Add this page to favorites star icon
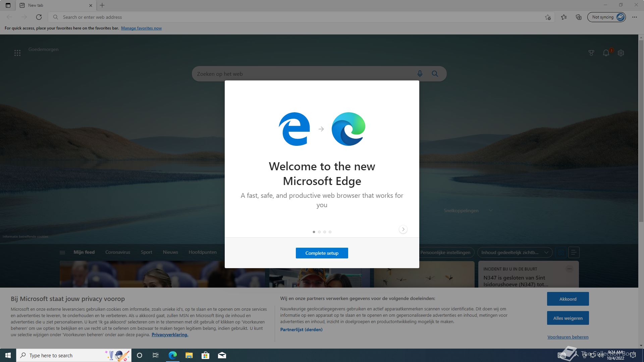Viewport: 644px width, 362px height. 548,17
